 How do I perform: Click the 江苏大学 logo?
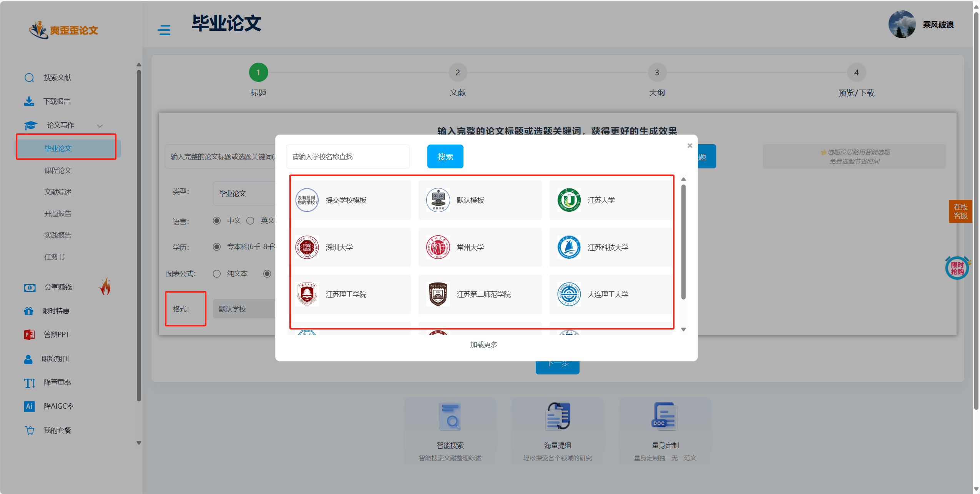(569, 200)
